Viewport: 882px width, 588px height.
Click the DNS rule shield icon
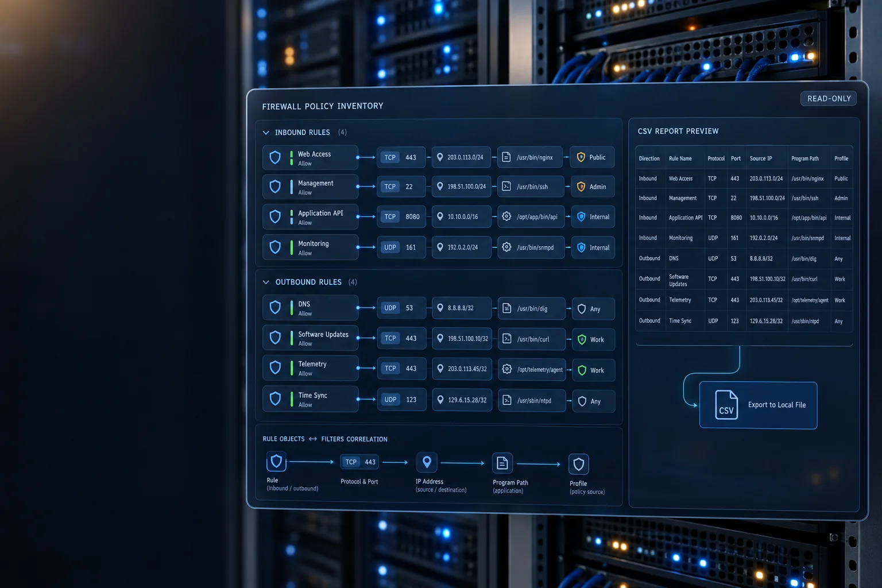pos(275,308)
